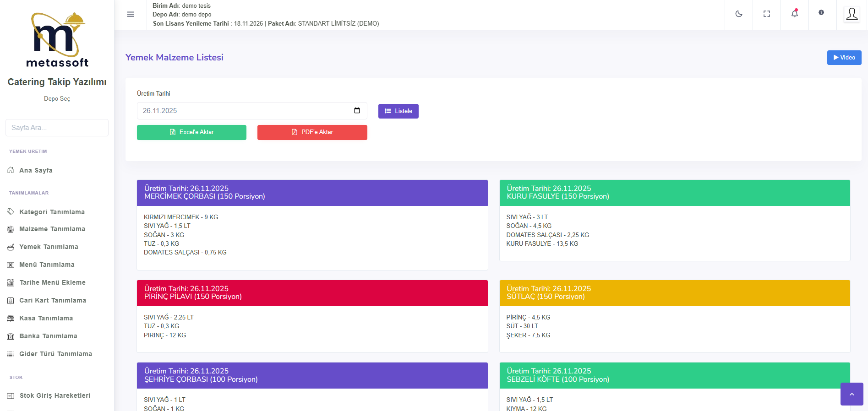Enter fullscreen mode via header icon
The width and height of the screenshot is (868, 411).
(766, 14)
